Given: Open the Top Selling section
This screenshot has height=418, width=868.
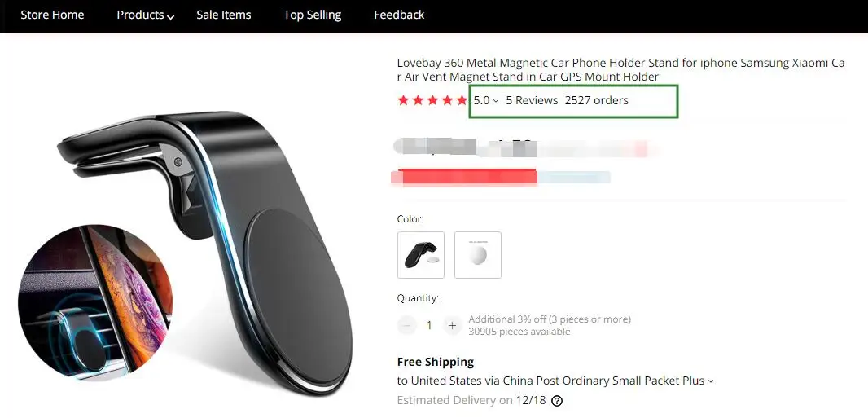Looking at the screenshot, I should 312,15.
